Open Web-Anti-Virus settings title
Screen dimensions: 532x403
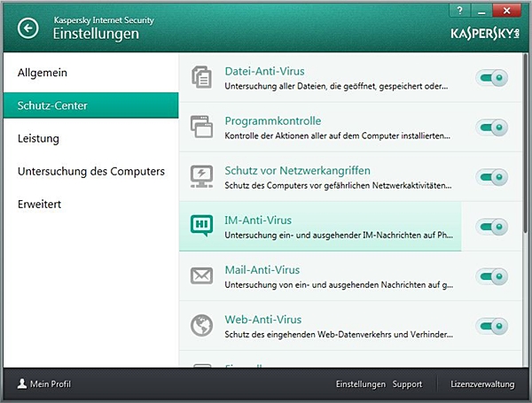click(x=263, y=319)
